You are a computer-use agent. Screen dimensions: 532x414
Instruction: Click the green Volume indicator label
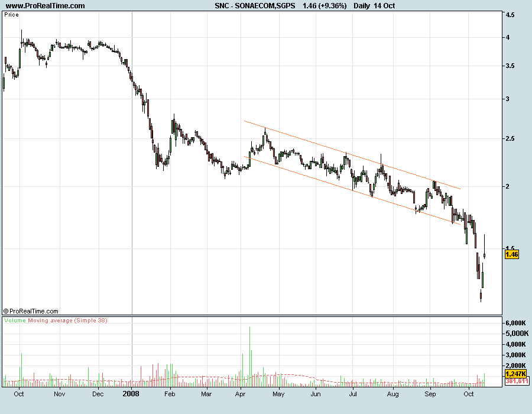[x=15, y=321]
